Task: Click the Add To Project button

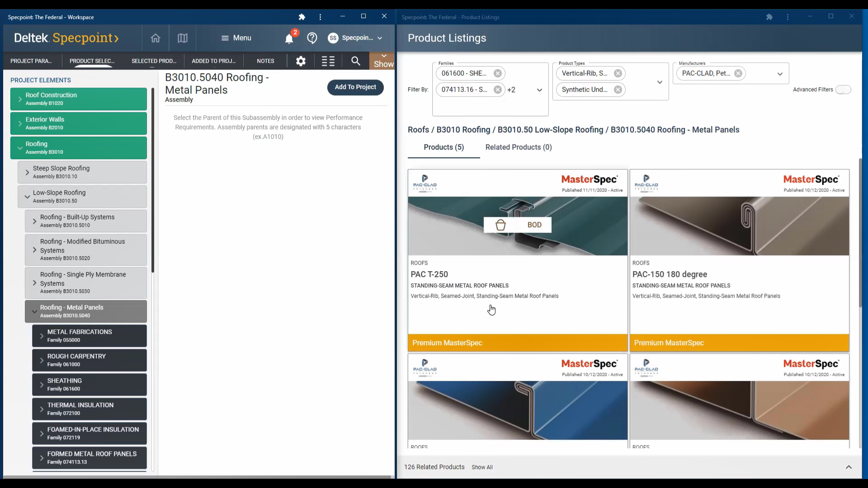Action: pyautogui.click(x=355, y=87)
